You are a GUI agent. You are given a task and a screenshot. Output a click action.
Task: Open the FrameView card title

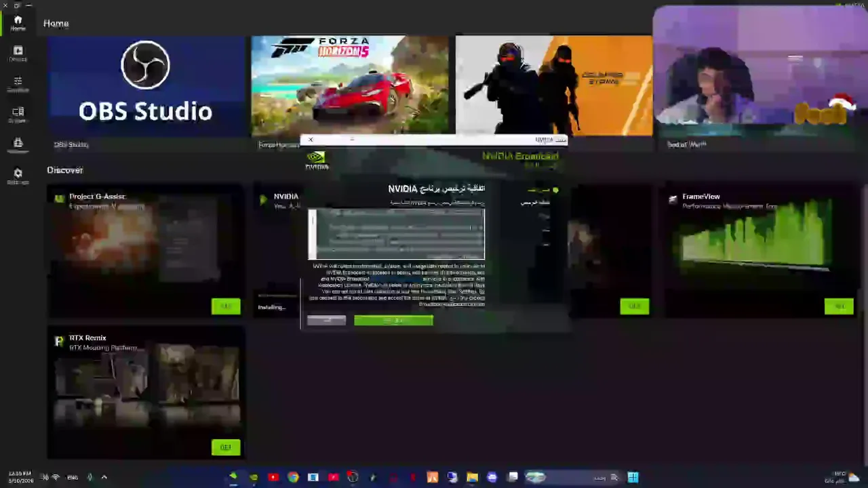point(701,197)
